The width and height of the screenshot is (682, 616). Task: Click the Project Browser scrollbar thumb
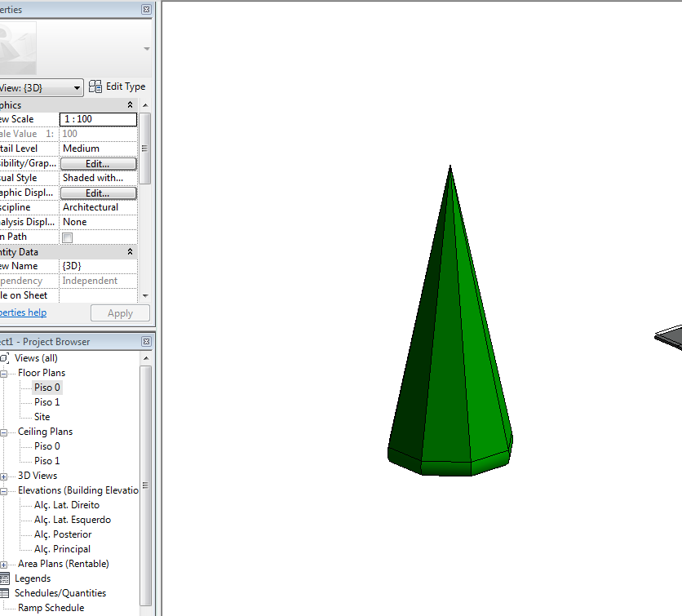tap(145, 485)
